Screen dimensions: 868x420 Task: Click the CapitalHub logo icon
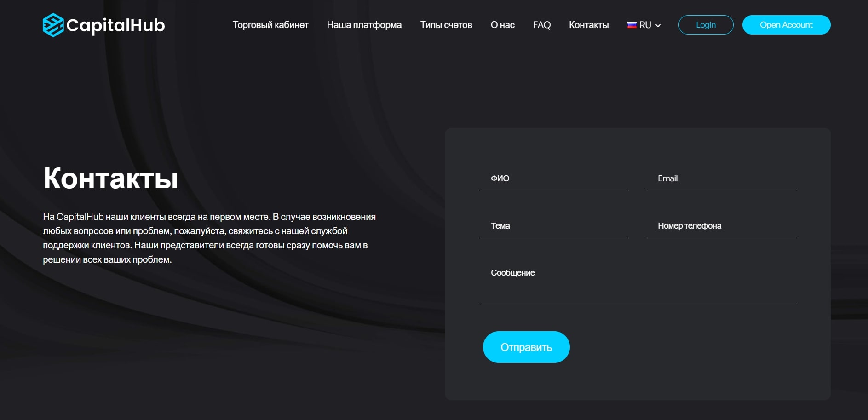pos(53,25)
